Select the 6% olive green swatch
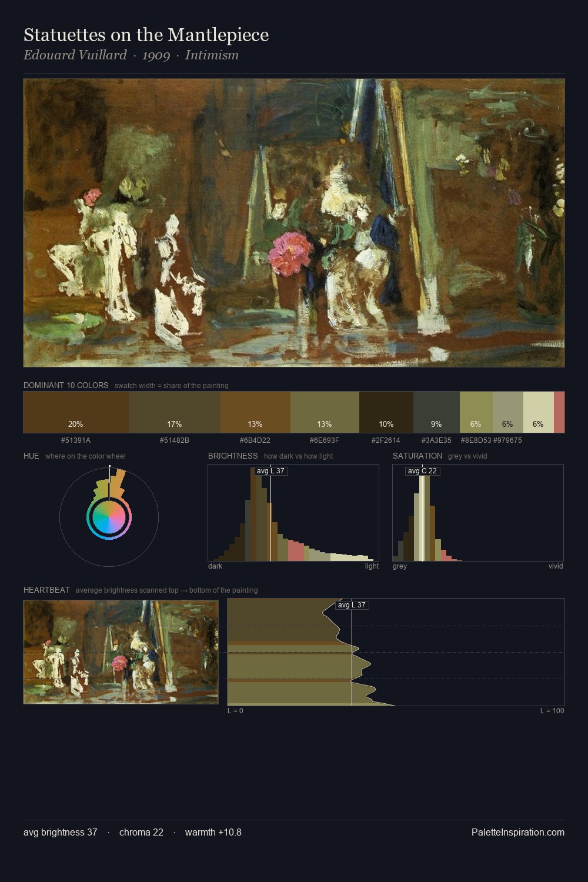 pyautogui.click(x=476, y=412)
